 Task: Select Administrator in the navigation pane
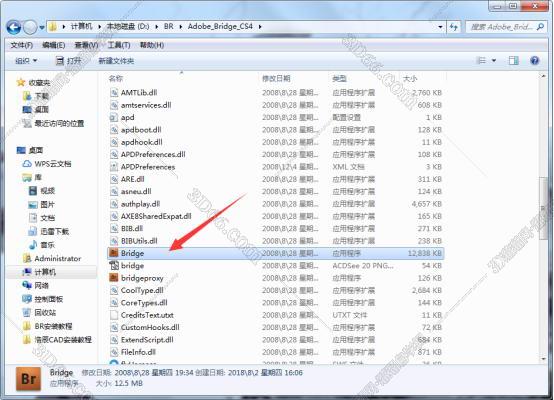pyautogui.click(x=52, y=258)
